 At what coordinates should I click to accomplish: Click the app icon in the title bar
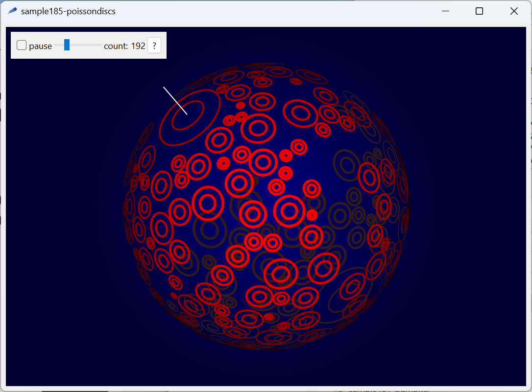point(12,11)
